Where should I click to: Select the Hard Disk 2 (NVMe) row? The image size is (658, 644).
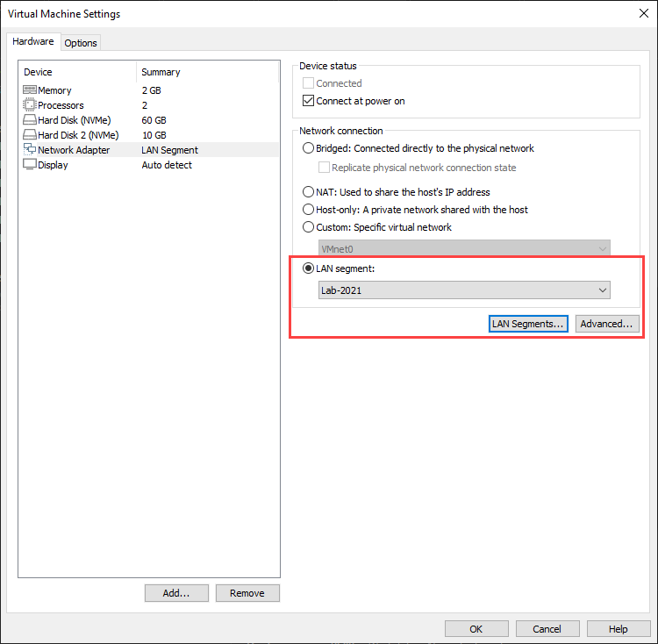(x=150, y=135)
